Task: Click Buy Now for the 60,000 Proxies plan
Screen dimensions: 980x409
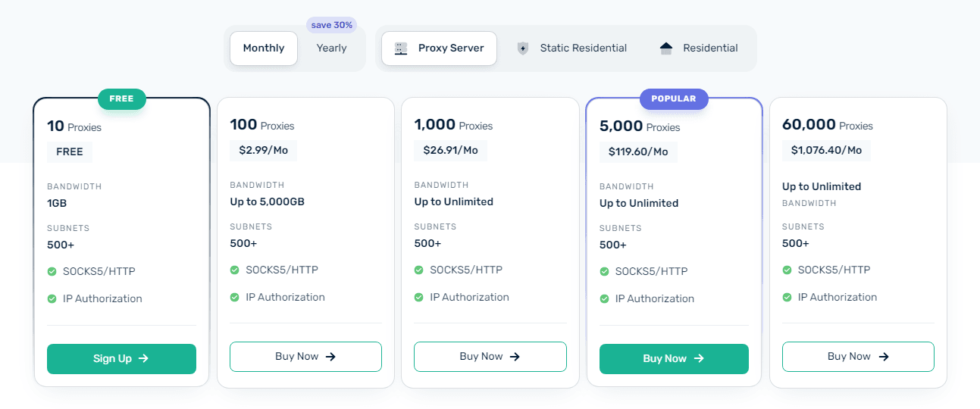Action: [x=858, y=357]
